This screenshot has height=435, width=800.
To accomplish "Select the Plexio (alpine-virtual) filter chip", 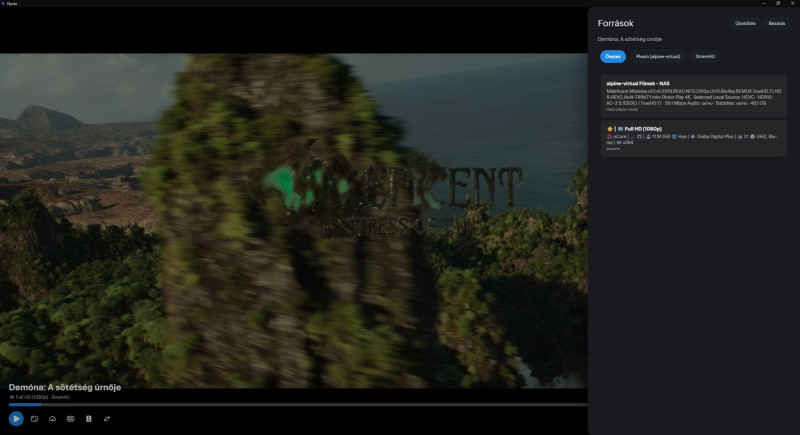I will pos(658,57).
